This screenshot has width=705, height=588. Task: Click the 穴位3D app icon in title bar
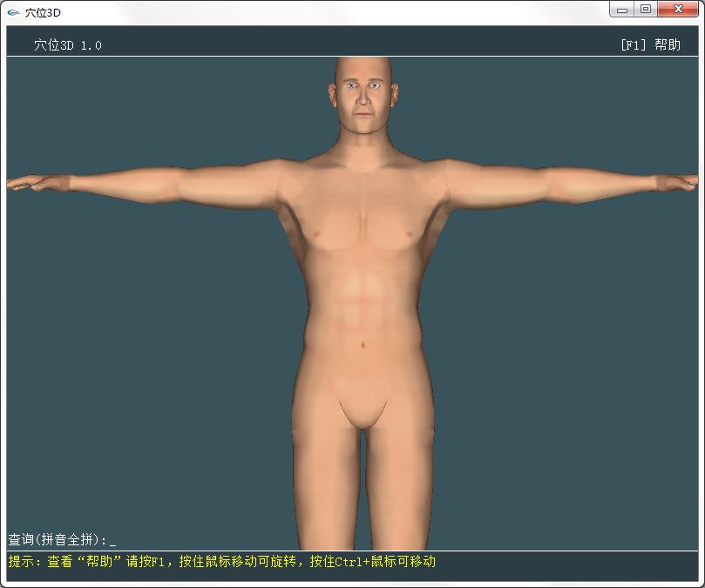12,10
